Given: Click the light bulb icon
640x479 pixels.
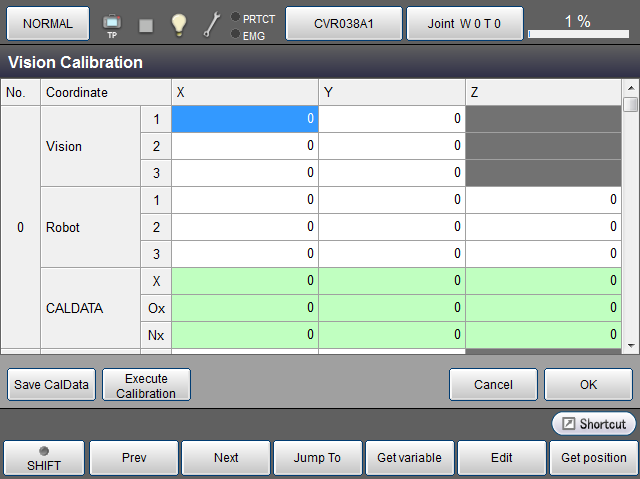Looking at the screenshot, I should click(178, 24).
